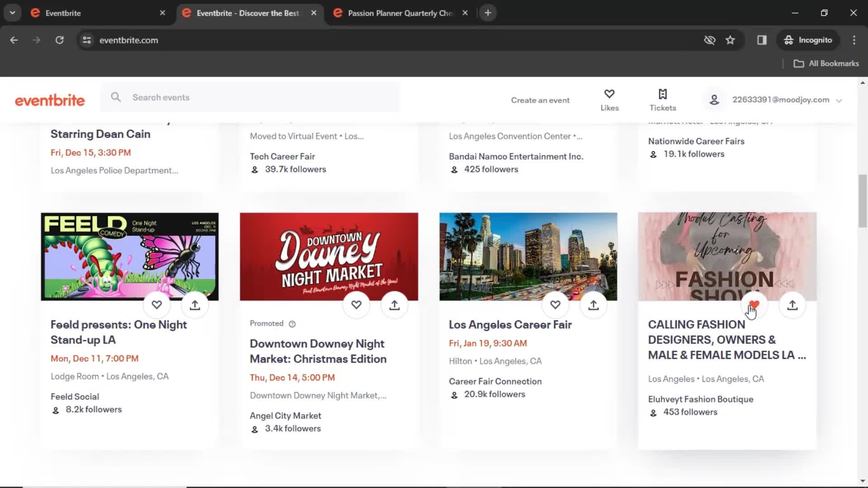Click Angel City Market organizer name
This screenshot has height=488, width=868.
click(285, 416)
